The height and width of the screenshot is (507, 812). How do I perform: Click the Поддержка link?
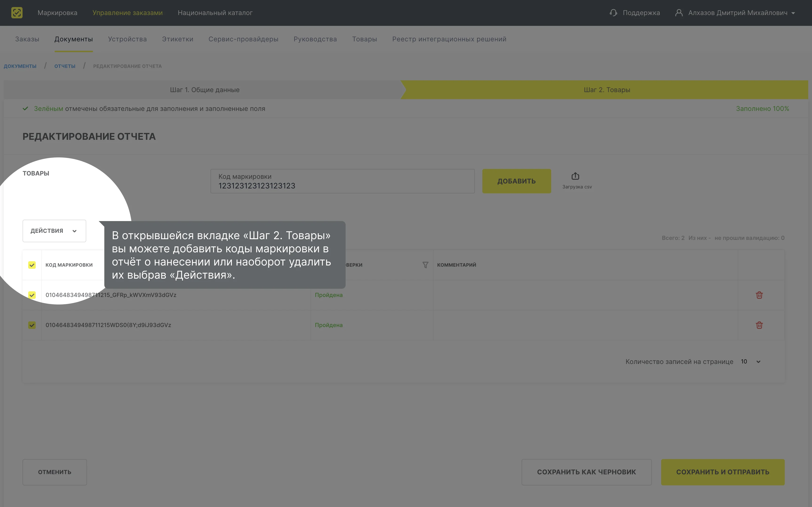[x=641, y=13]
